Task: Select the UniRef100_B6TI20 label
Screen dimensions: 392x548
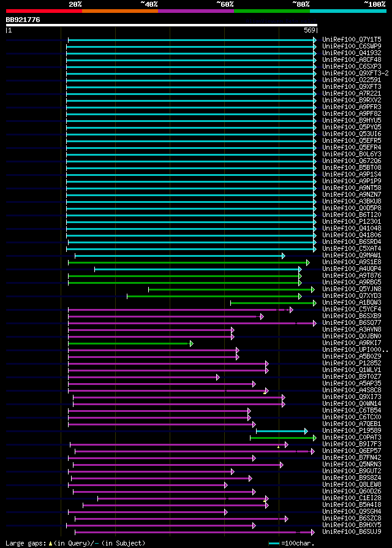Action: (x=352, y=215)
